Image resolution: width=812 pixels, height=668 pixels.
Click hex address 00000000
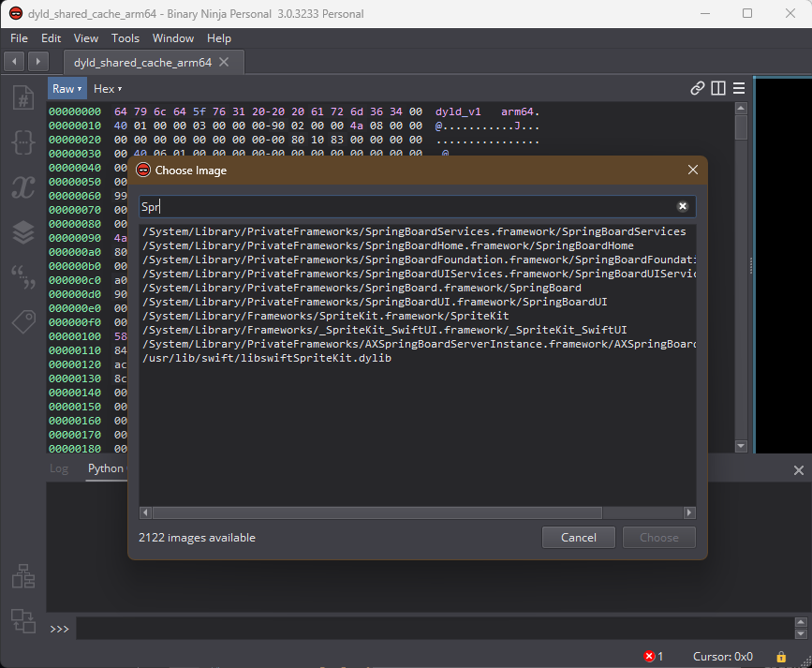tap(75, 111)
